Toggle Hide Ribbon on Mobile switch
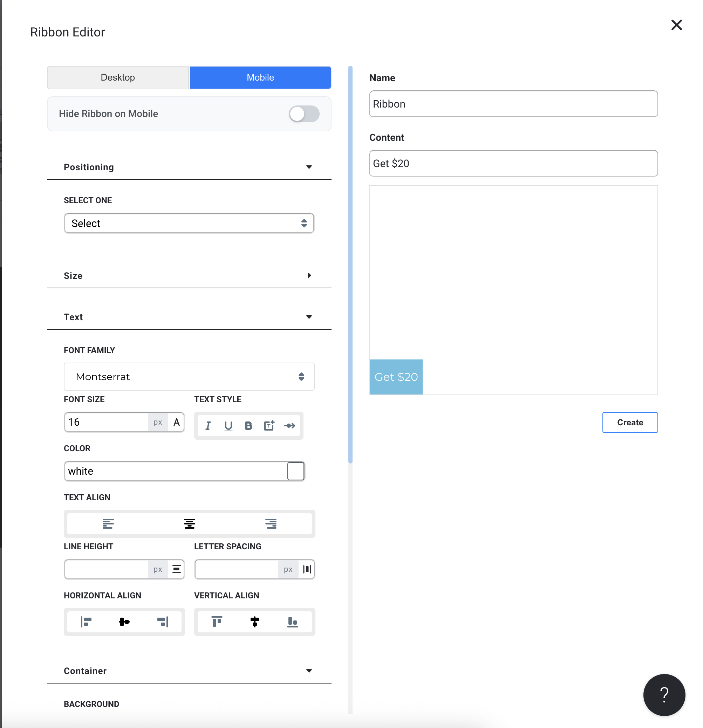703x728 pixels. click(304, 114)
